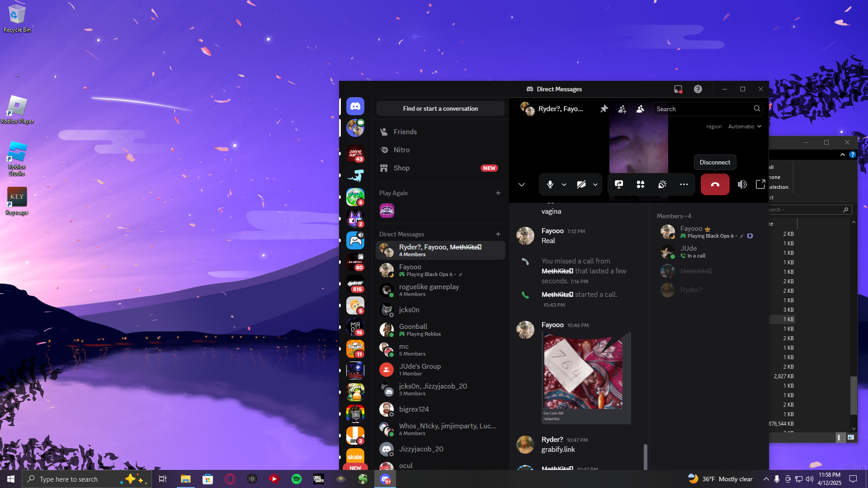Viewport: 868px width, 488px height.
Task: Click Ryder? in the members list
Action: click(708, 290)
